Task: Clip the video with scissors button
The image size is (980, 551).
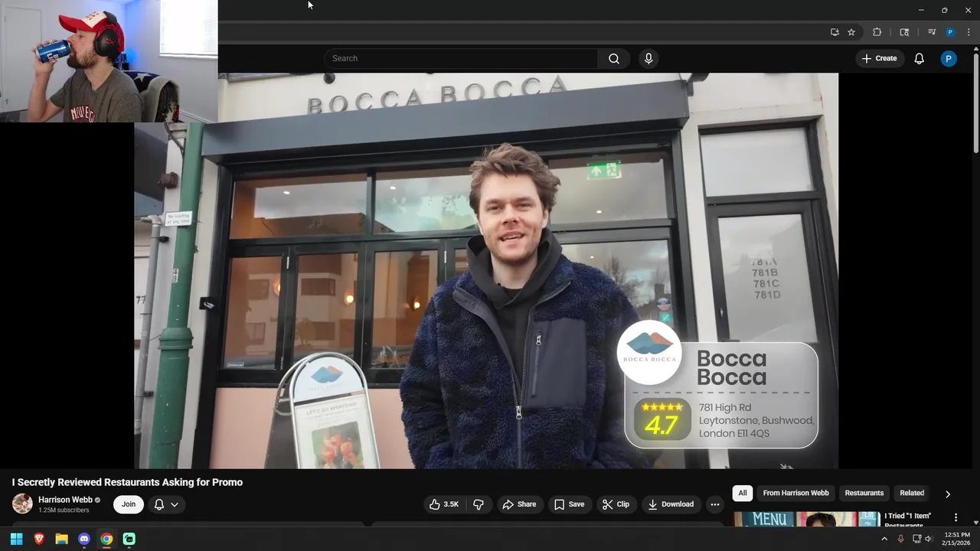Action: (x=616, y=504)
